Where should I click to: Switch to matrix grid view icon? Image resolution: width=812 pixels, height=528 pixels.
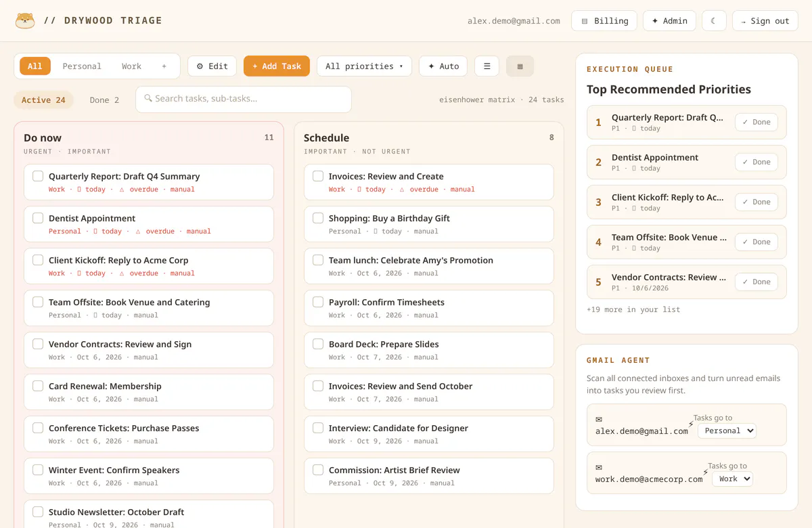coord(520,66)
